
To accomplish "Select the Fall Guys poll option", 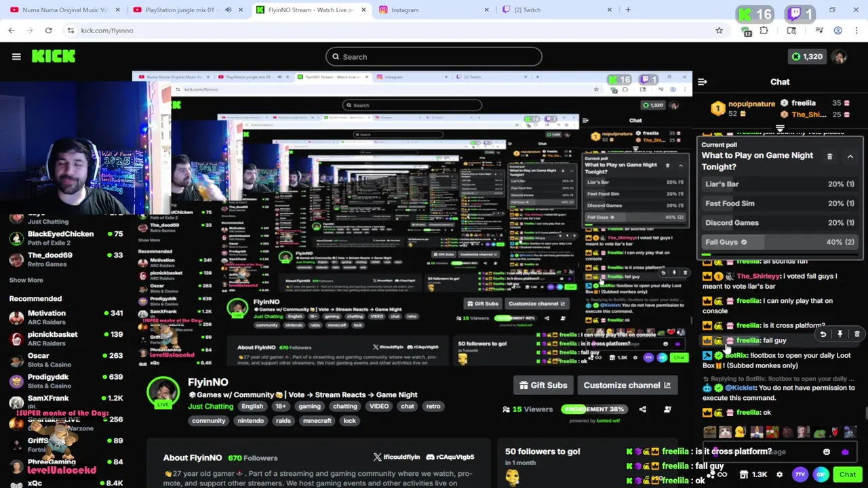I will point(780,242).
